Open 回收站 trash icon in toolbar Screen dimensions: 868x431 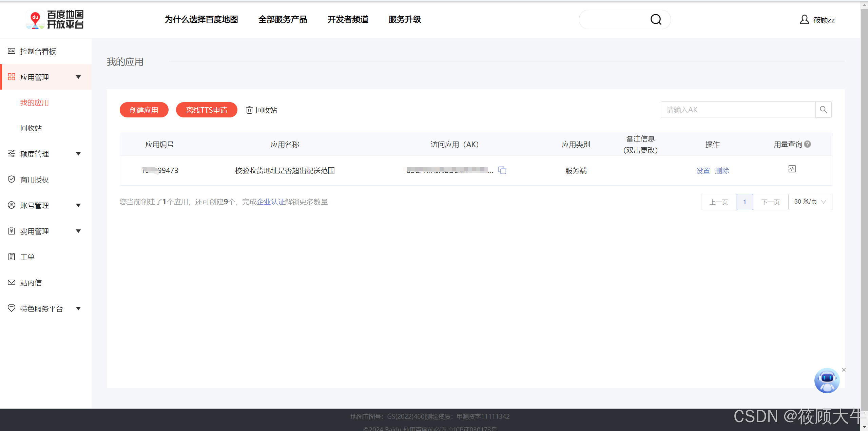[x=249, y=110]
